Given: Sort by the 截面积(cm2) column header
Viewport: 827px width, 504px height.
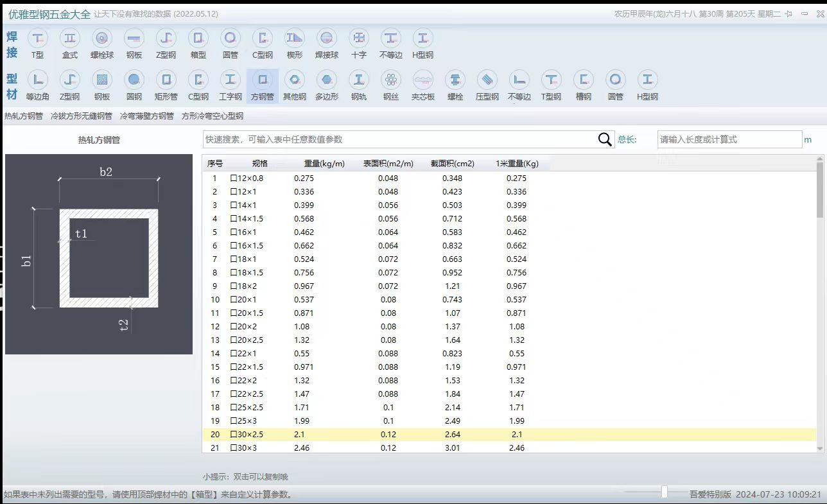Looking at the screenshot, I should point(453,164).
